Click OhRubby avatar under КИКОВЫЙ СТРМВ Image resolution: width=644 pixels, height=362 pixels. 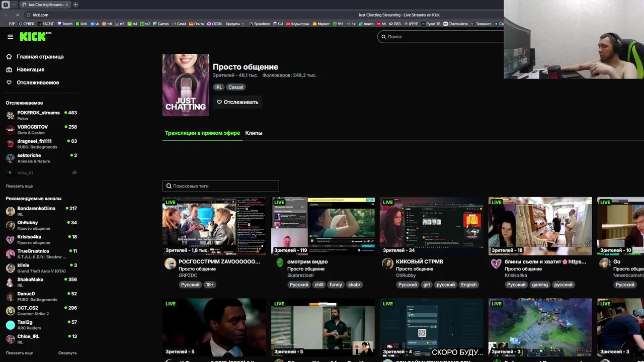[387, 263]
